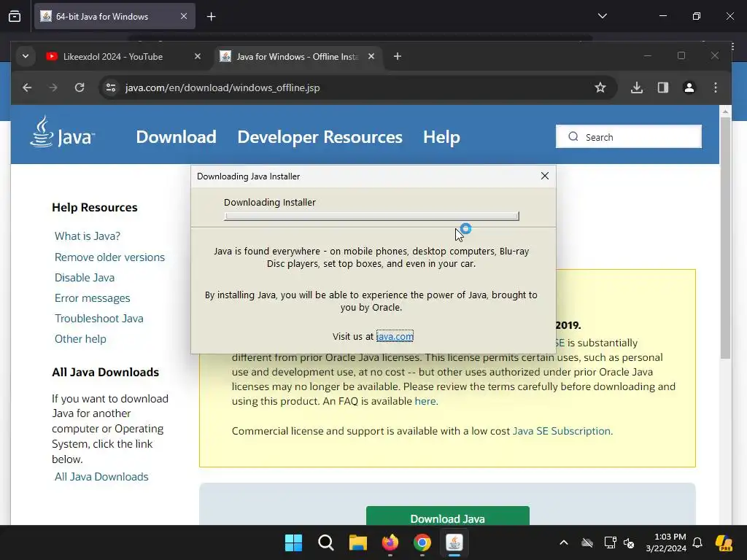This screenshot has width=747, height=560.
Task: Expand the tab search dropdown arrow
Action: tap(26, 57)
